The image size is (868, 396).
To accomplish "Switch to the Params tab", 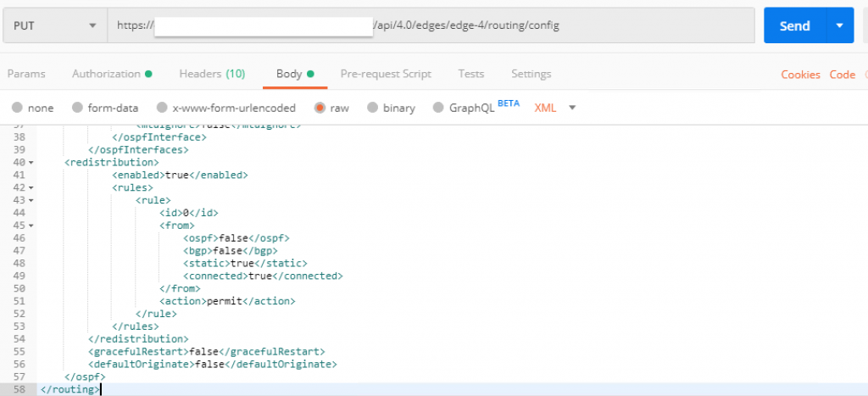I will tap(26, 74).
